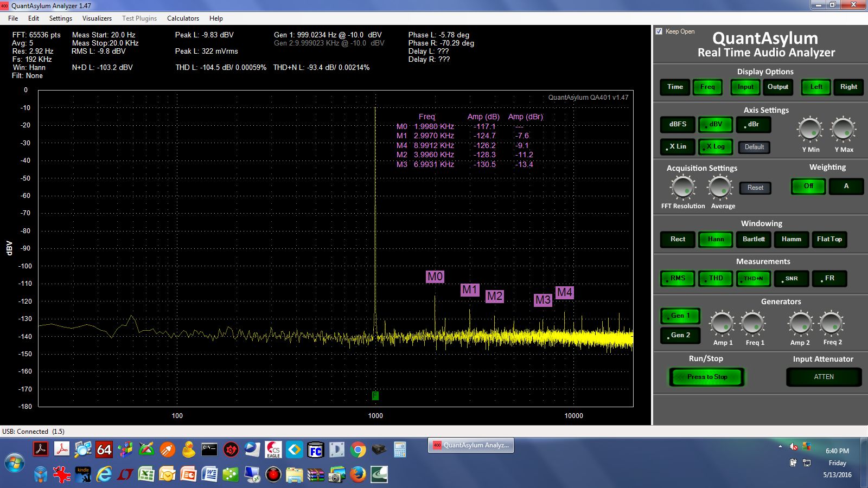Launch Google Chrome from the taskbar

point(358,450)
